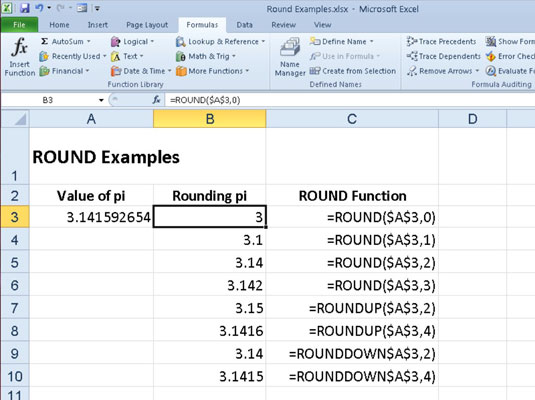Screen dimensions: 535x400
Task: Expand the Lookup & Reference dropdown arrow
Action: tap(263, 42)
